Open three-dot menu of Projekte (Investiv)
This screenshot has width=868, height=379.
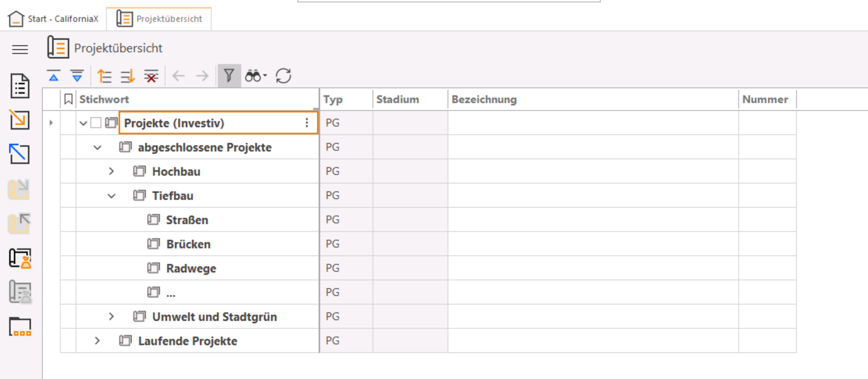(307, 123)
